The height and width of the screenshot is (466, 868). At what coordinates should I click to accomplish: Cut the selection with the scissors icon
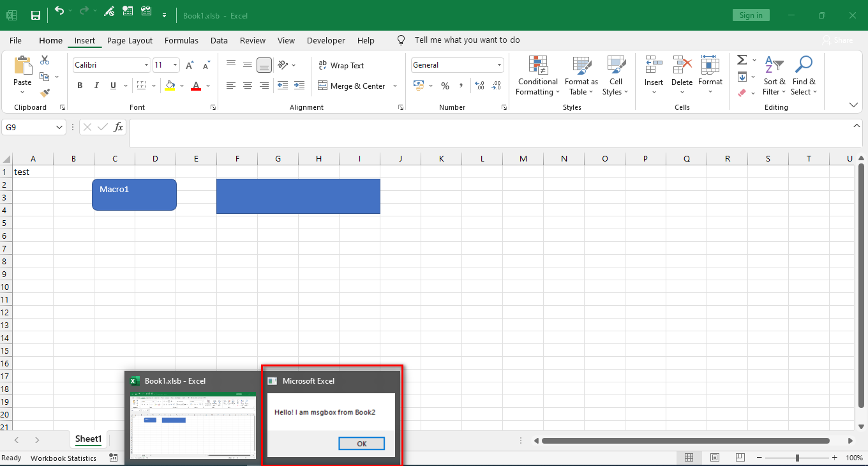[x=45, y=60]
